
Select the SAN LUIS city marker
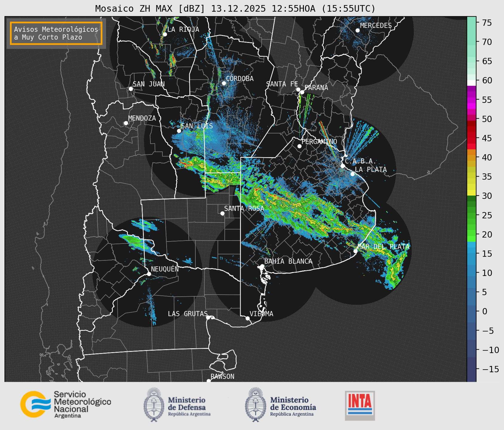[179, 131]
